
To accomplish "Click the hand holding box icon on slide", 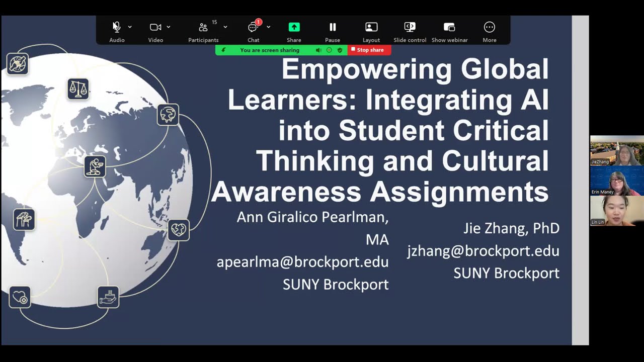I will [x=108, y=297].
